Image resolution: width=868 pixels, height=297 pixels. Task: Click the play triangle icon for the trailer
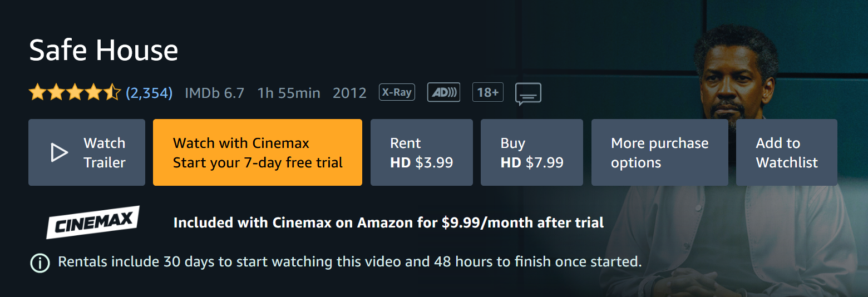point(59,152)
